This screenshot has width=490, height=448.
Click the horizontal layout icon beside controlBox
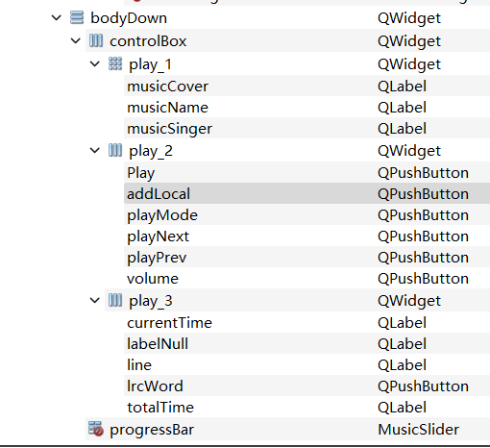[x=96, y=40]
